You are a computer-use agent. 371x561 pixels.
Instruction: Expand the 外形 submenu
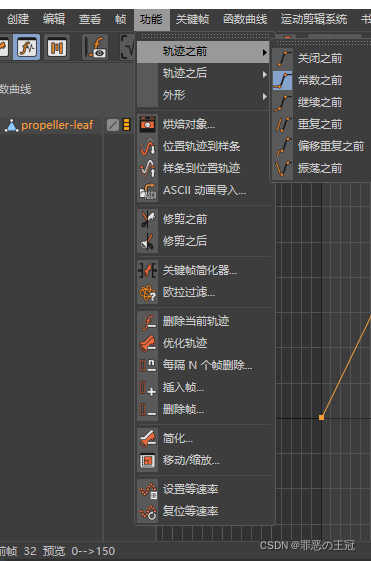pos(203,96)
